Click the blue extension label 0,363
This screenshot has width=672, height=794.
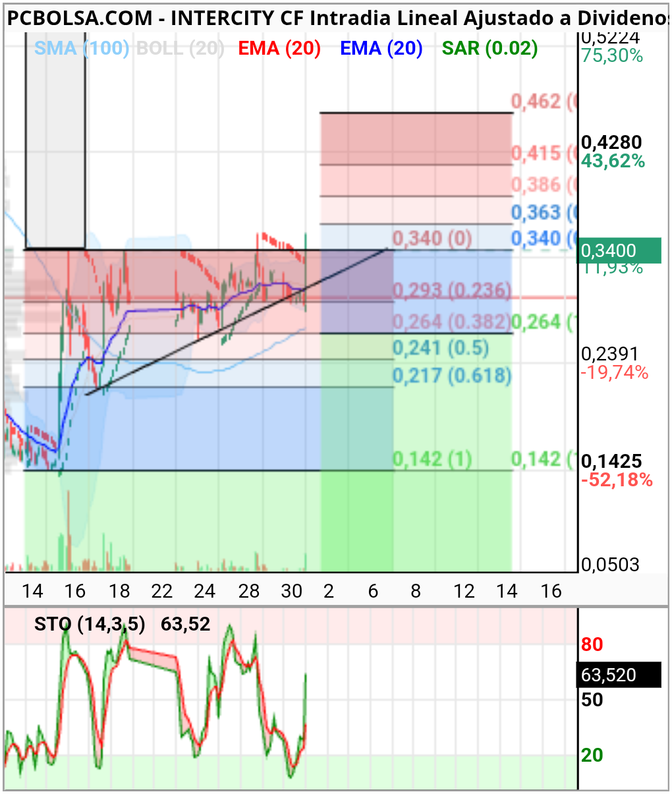544,212
